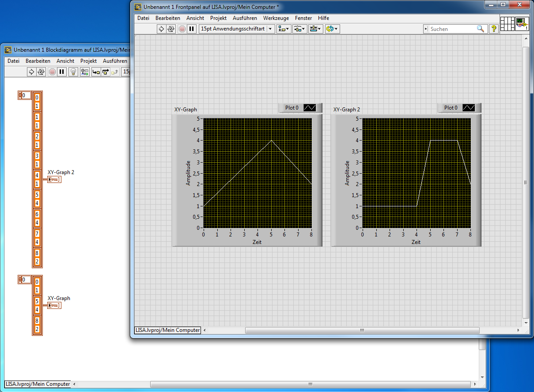Open context help question mark button
The height and width of the screenshot is (392, 534).
click(x=494, y=29)
